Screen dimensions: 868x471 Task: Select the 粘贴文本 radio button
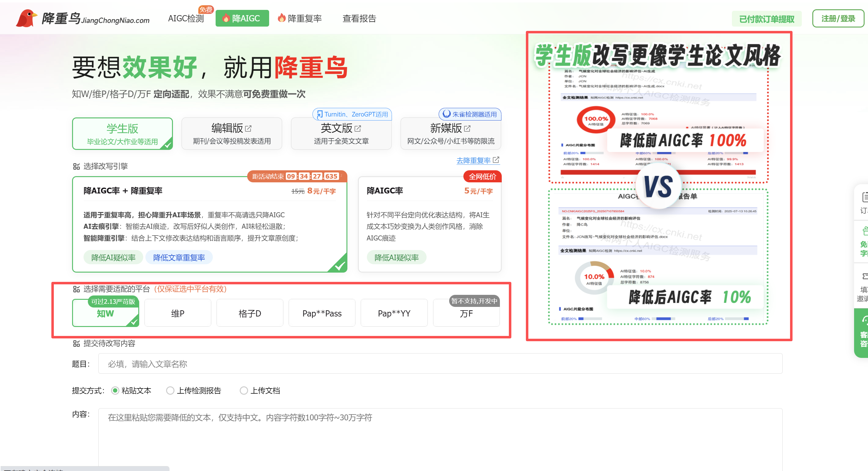[115, 391]
